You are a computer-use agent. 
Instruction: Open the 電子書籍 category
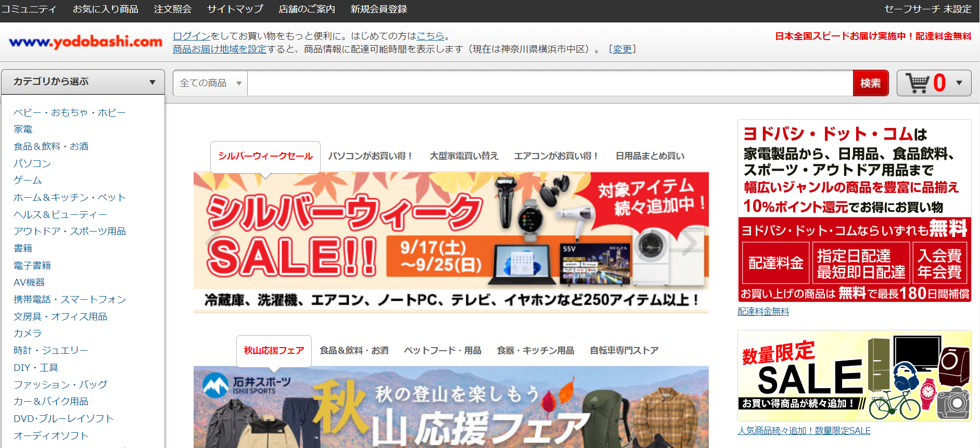pyautogui.click(x=32, y=265)
